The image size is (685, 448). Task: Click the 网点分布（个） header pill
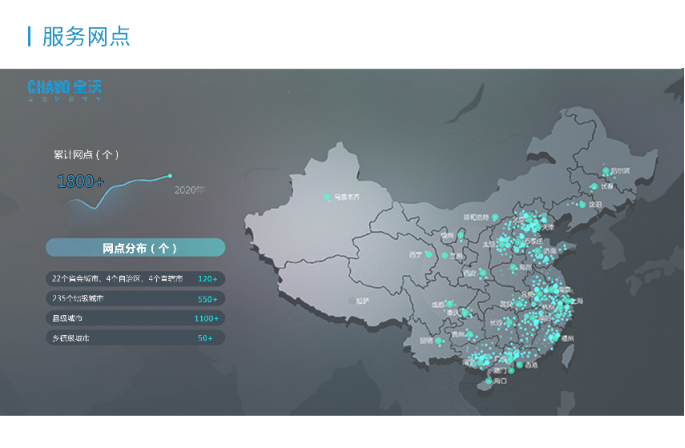click(x=135, y=248)
